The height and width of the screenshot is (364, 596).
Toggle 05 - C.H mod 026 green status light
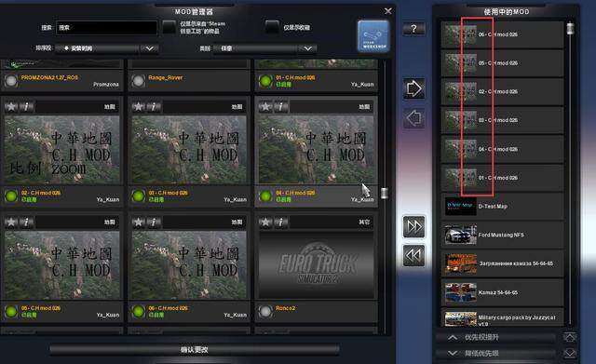tap(11, 312)
